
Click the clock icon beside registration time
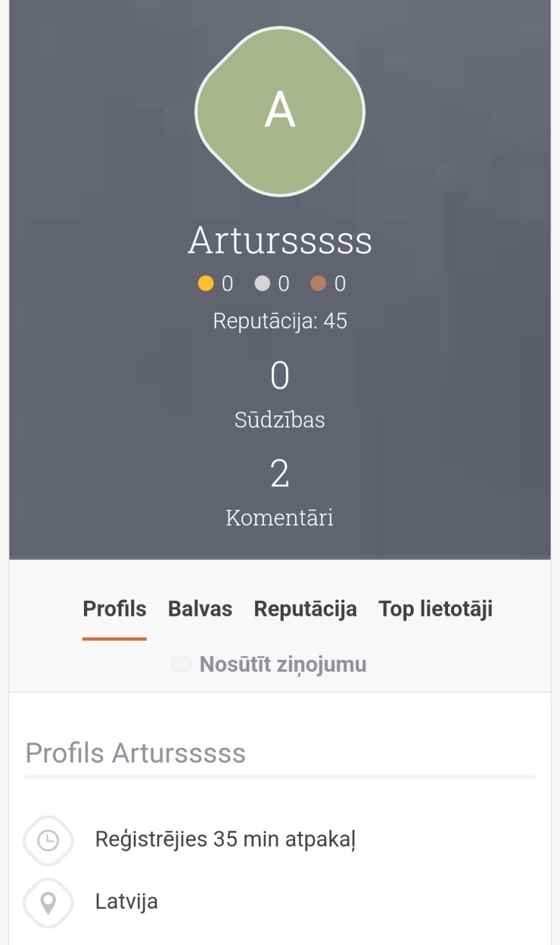click(x=49, y=840)
